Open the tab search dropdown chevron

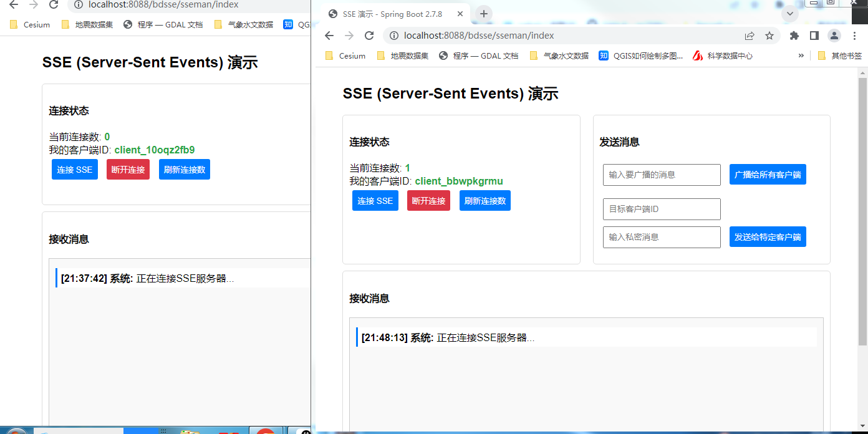coord(790,14)
